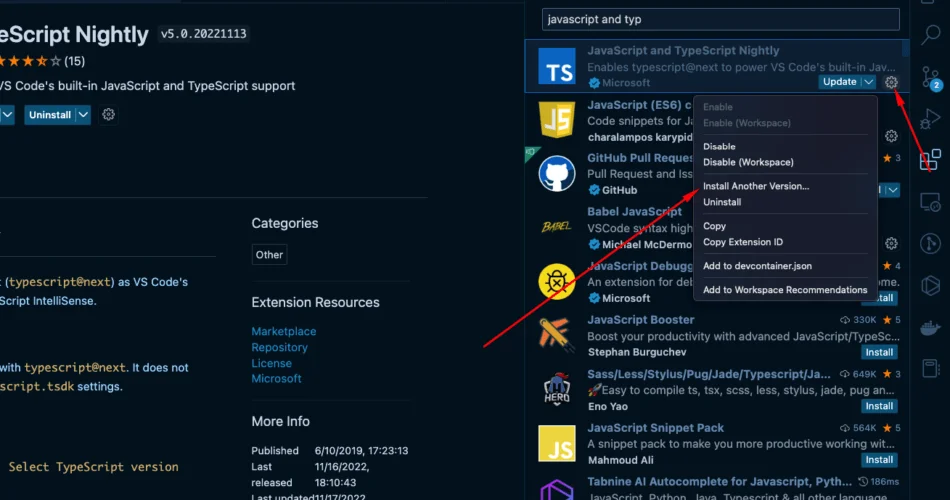
Task: Click the star rating showing (15)
Action: coord(41,61)
